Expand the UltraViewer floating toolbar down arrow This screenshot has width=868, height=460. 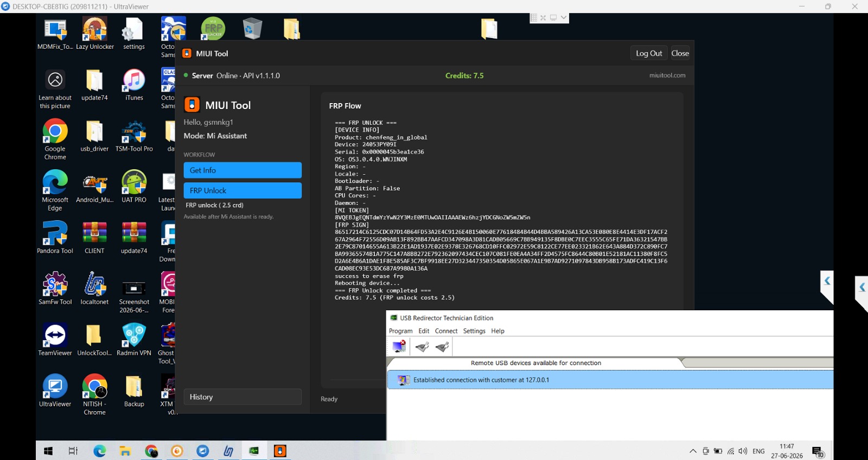[564, 18]
